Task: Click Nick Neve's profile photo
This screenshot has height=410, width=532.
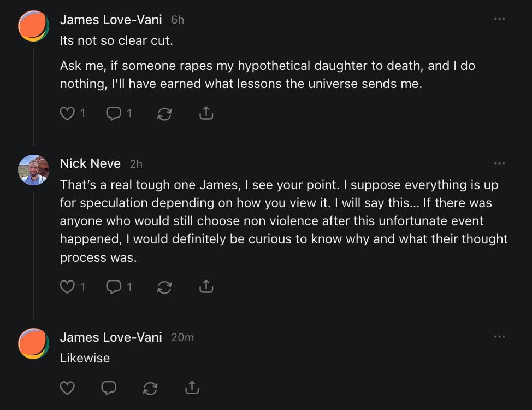Action: click(x=34, y=170)
